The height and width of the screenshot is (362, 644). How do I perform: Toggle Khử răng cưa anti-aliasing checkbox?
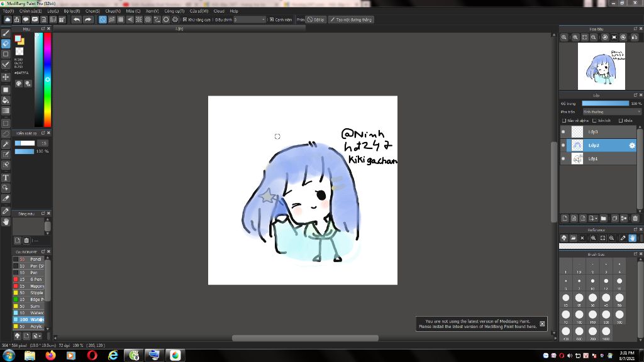pyautogui.click(x=185, y=19)
